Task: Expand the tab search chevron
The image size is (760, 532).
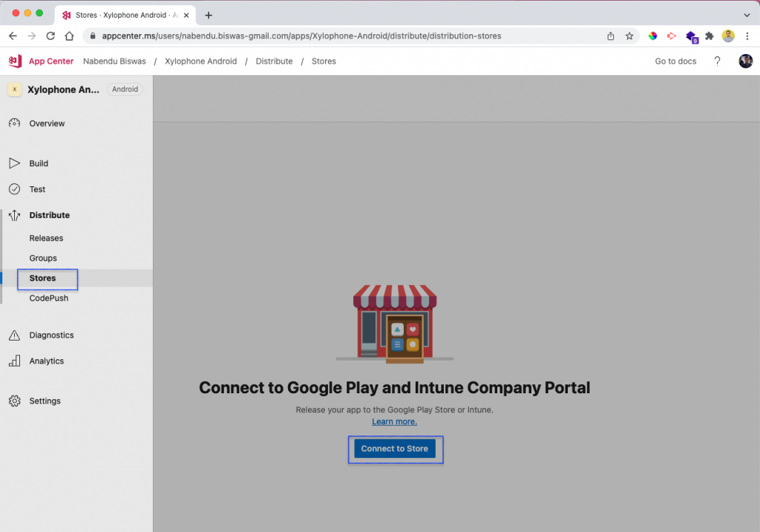Action: [x=747, y=16]
